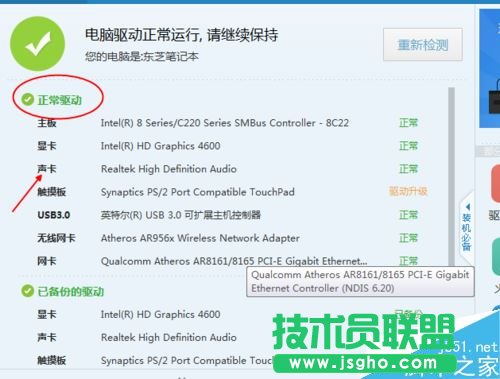Select 声卡 label in the 已备份的驱动 list

pyautogui.click(x=47, y=337)
